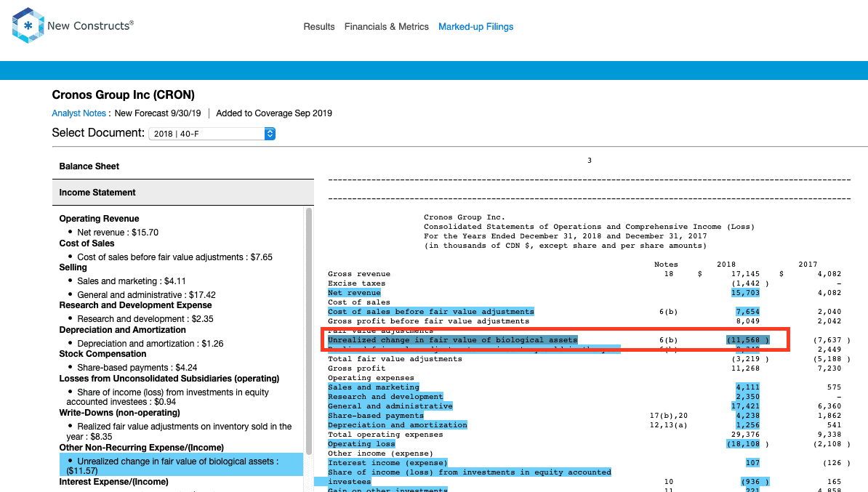Viewport: 868px width, 492px height.
Task: Select Realized fair value adjustments on inventory item
Action: pyautogui.click(x=179, y=431)
